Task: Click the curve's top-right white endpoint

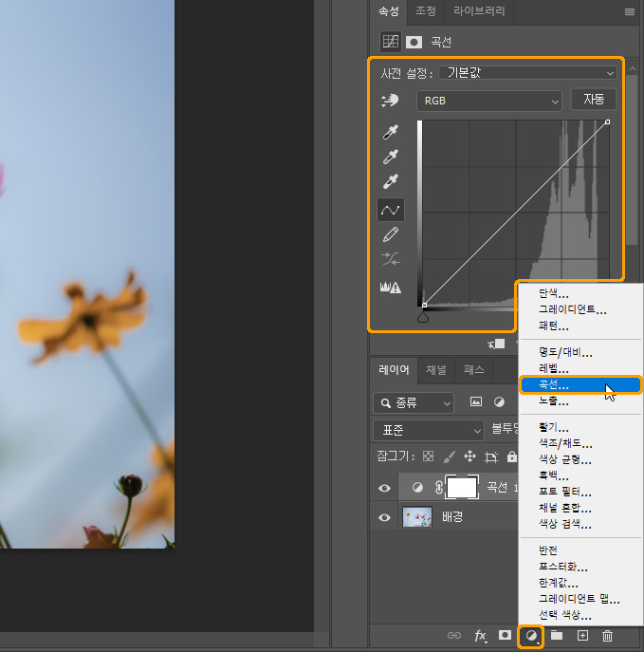Action: [607, 121]
